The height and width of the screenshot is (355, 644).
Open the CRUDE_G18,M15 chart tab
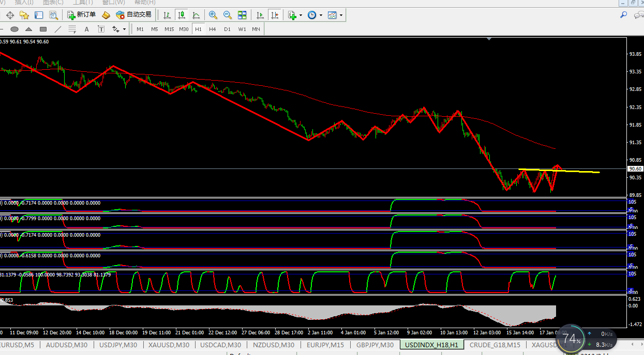[x=495, y=345]
